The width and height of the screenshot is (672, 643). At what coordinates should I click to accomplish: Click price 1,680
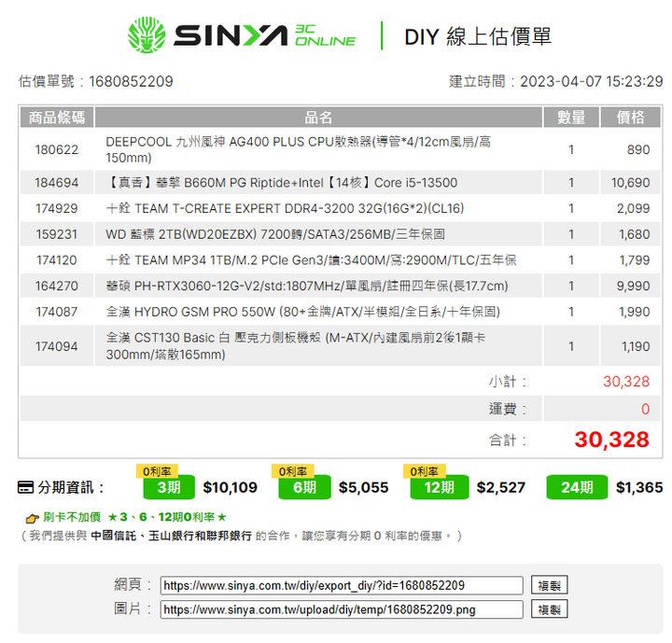pyautogui.click(x=635, y=234)
